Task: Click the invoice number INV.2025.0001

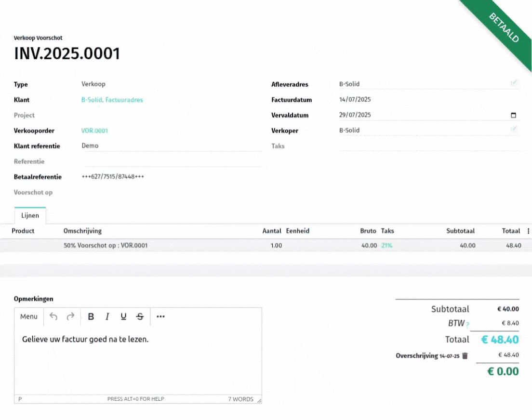Action: pos(67,53)
